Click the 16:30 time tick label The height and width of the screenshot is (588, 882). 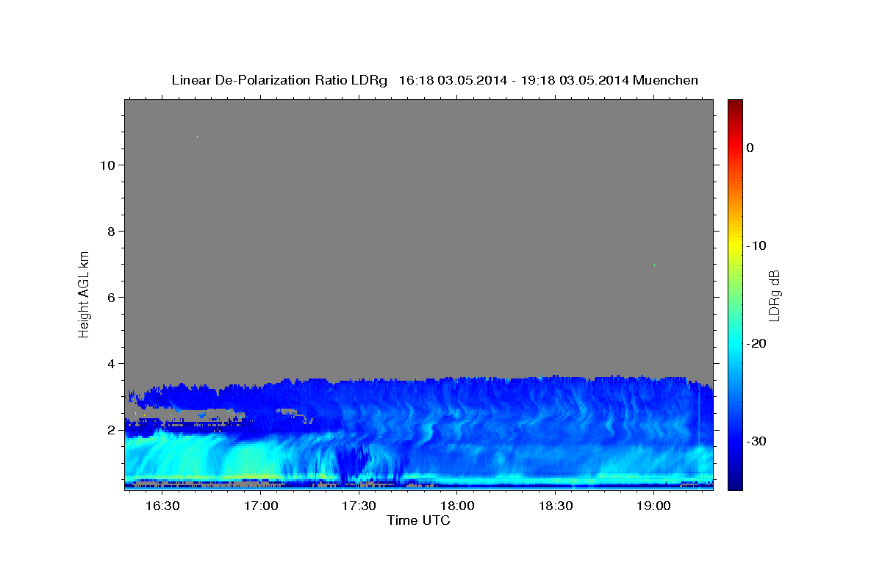click(x=162, y=506)
